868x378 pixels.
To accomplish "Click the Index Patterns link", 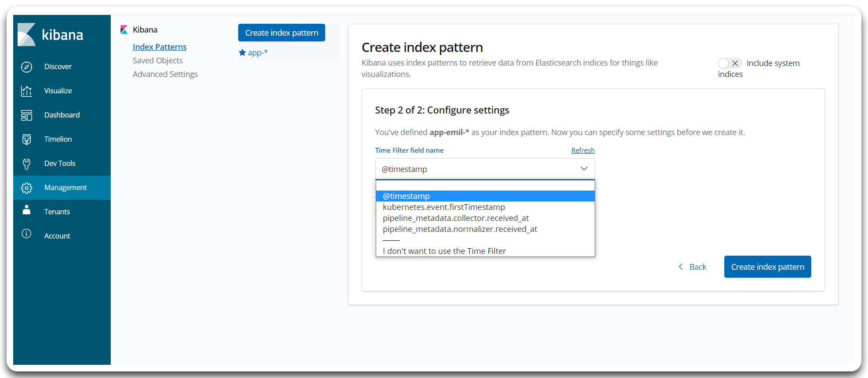I will pos(160,47).
